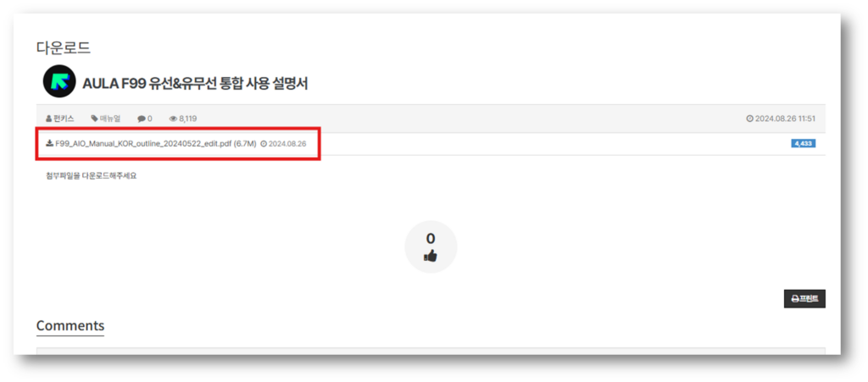This screenshot has width=868, height=382.
Task: Click the clock icon before the 11:51 timestamp
Action: click(x=749, y=119)
